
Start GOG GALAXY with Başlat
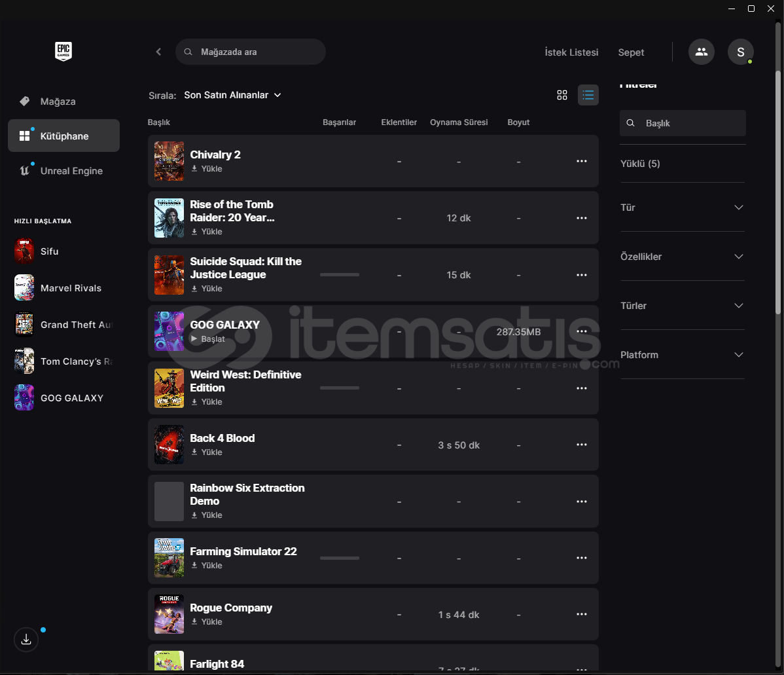pos(208,338)
